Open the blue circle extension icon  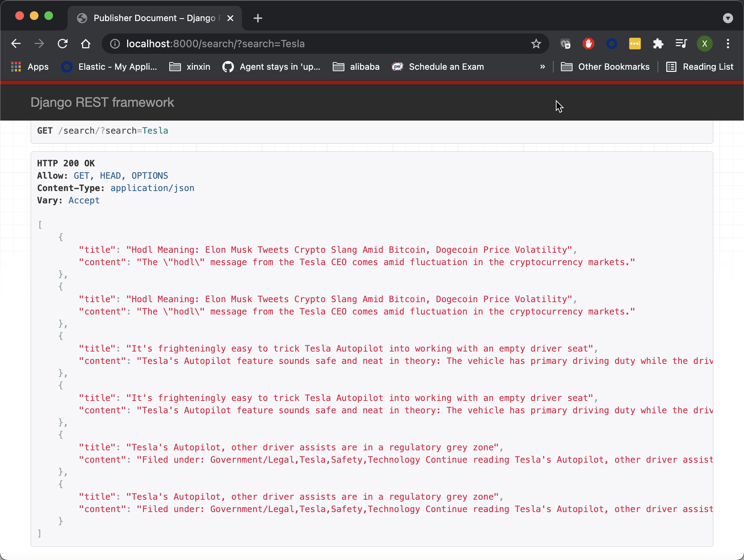(612, 44)
